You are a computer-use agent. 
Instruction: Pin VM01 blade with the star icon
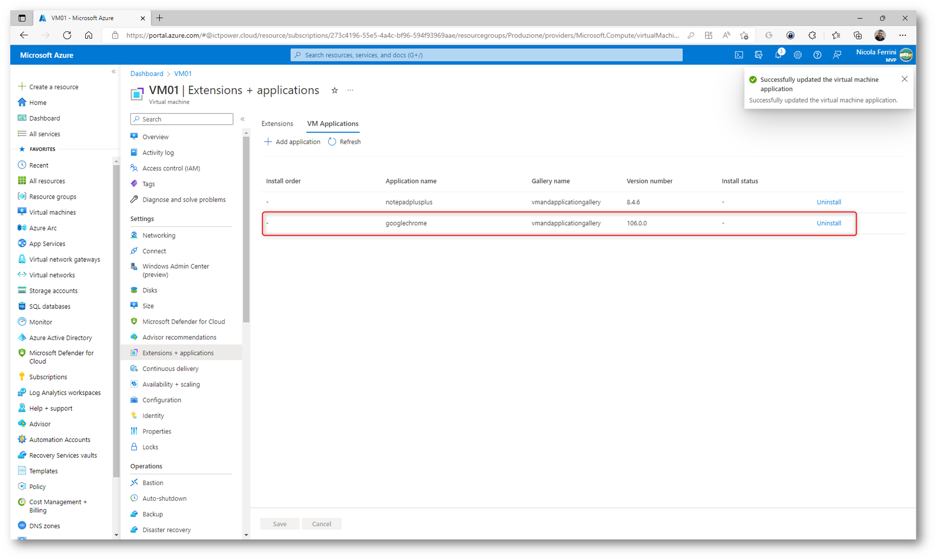click(x=335, y=91)
